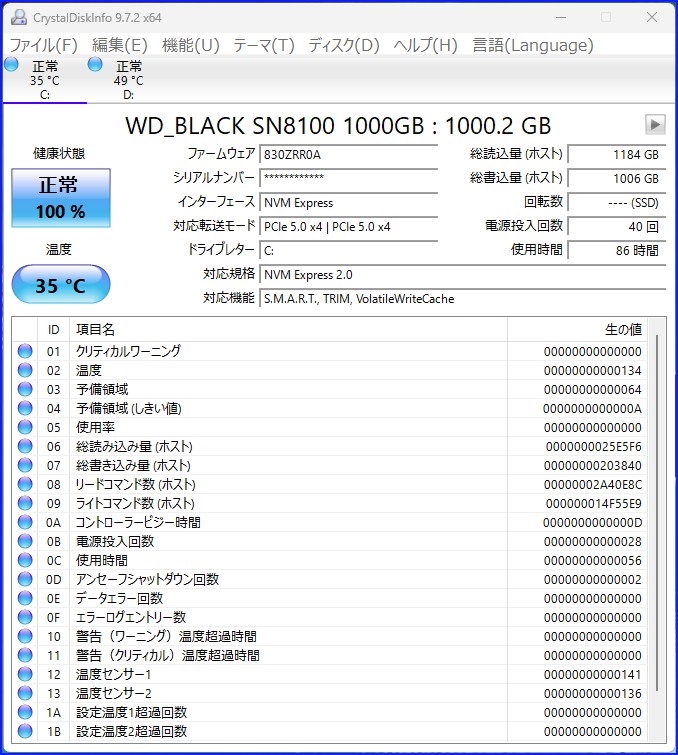Click status orb for リードコマンド数 row
This screenshot has width=678, height=755.
(x=25, y=484)
